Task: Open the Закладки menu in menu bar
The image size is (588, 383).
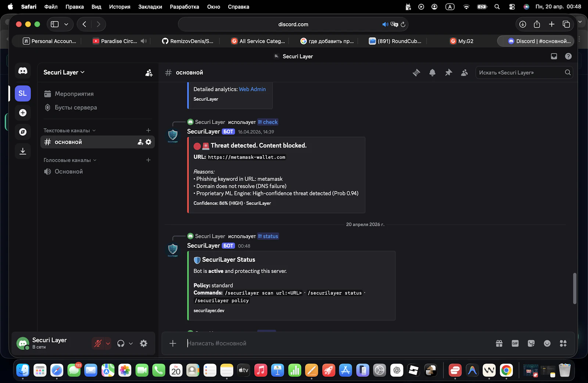Action: click(x=150, y=7)
